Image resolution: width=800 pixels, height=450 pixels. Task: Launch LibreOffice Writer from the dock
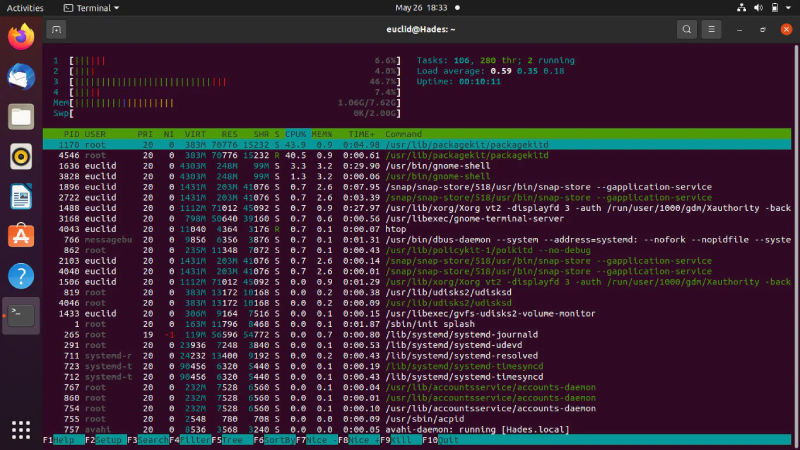[x=21, y=196]
